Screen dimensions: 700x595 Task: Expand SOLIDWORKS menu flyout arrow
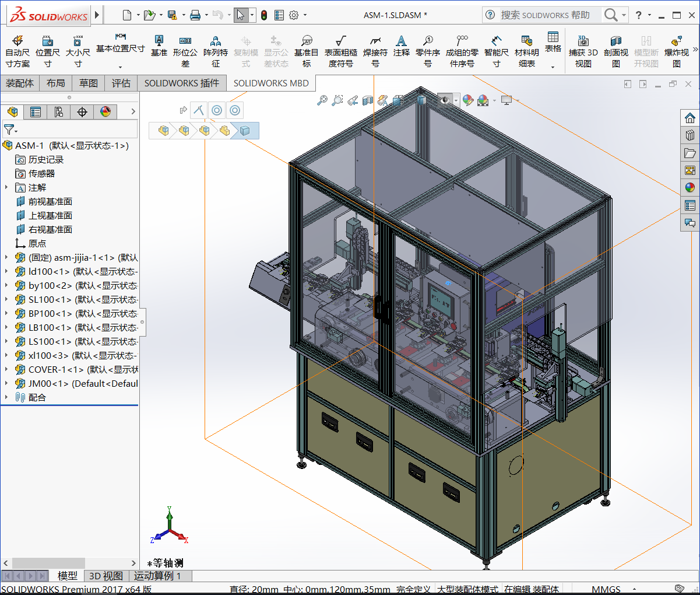[97, 15]
